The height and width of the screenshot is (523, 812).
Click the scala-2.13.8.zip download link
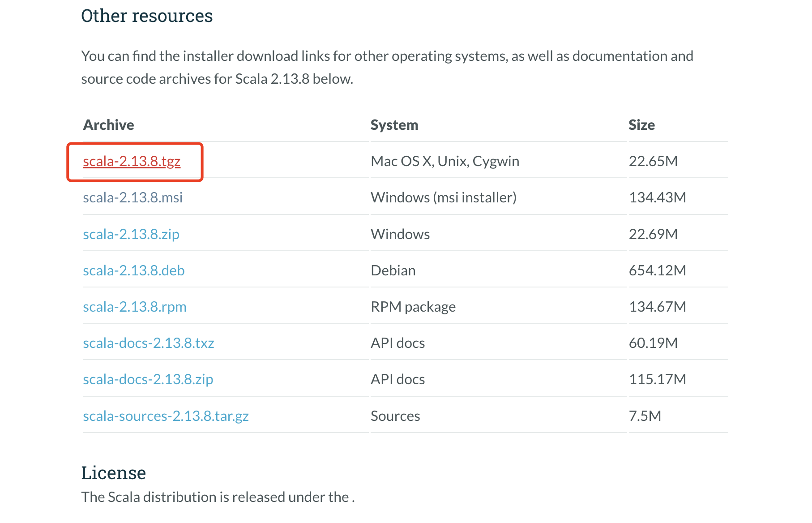coord(131,234)
